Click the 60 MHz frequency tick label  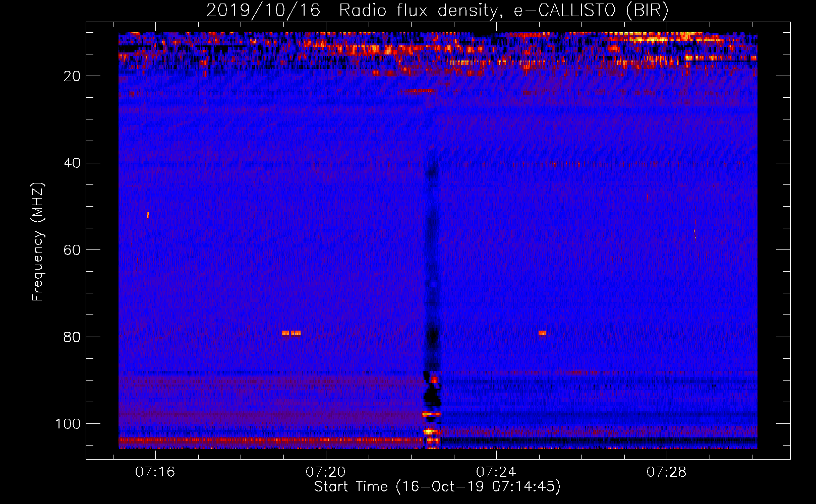tap(73, 250)
